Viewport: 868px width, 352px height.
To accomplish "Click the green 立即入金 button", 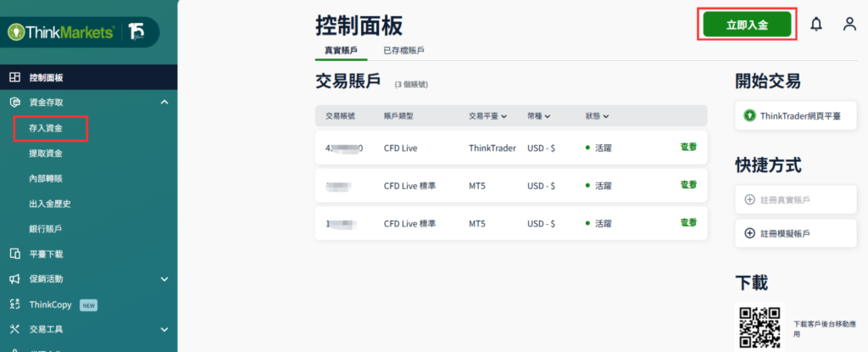I will [747, 25].
